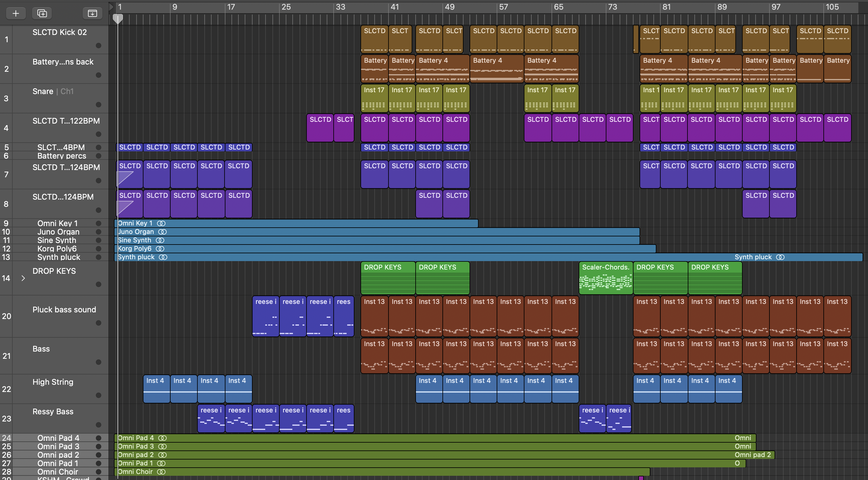Click the Add Track plus button
Screen dimensions: 868x480
[15, 13]
